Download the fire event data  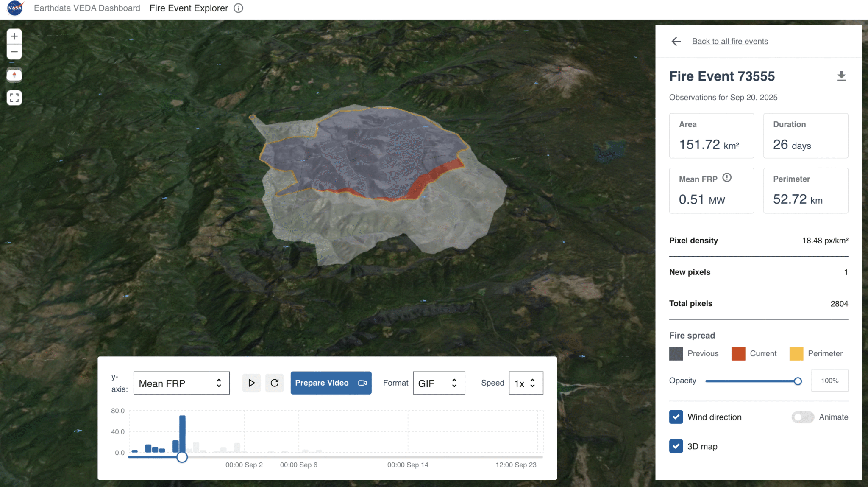coord(842,76)
